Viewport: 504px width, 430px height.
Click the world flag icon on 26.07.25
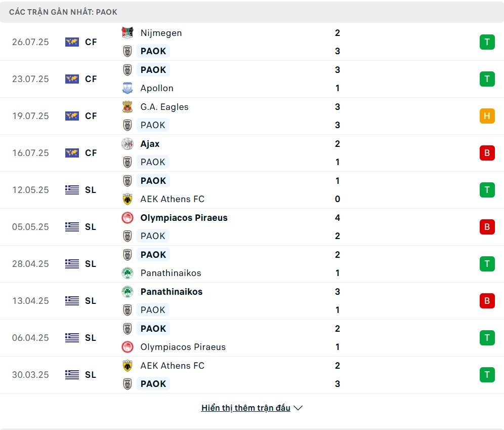click(72, 42)
